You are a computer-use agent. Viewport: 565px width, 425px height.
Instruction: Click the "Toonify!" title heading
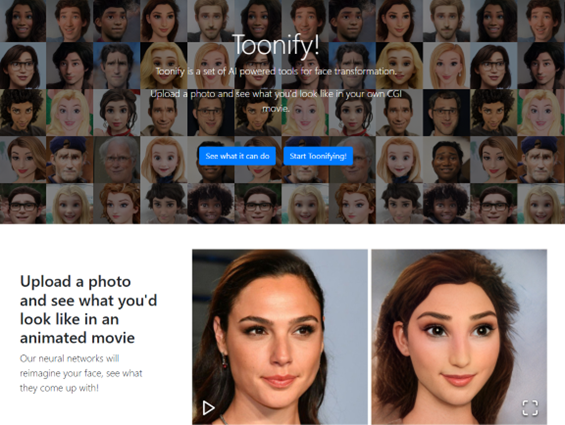(x=276, y=45)
